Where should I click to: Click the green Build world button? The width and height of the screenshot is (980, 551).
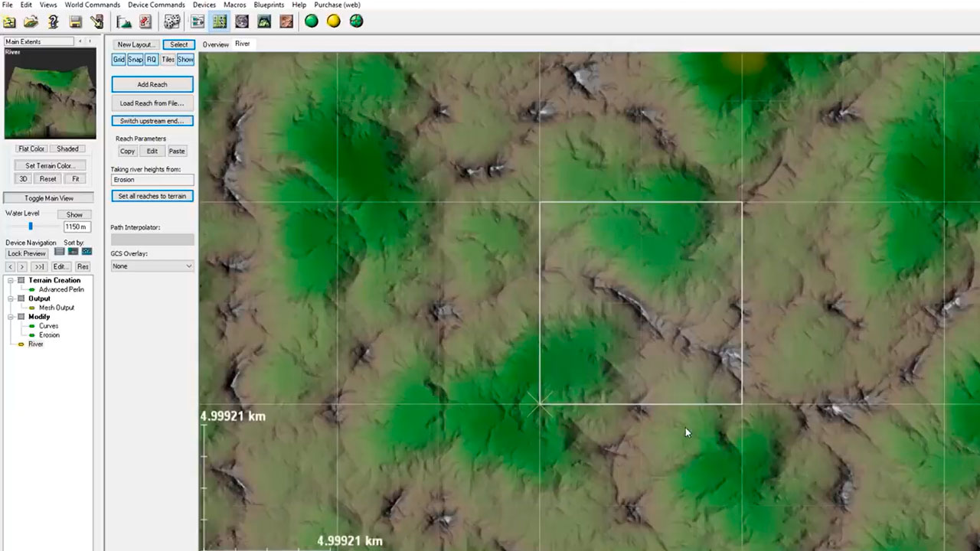click(312, 21)
